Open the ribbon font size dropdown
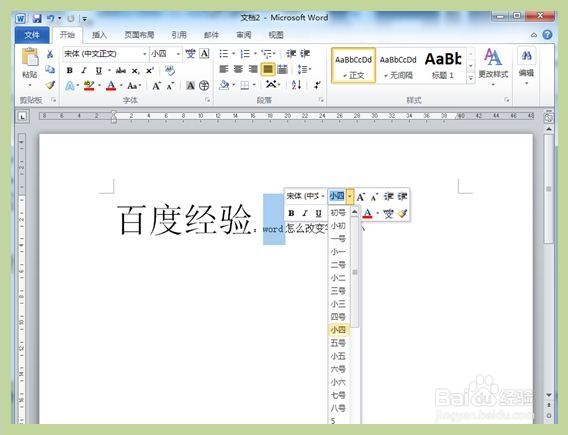Image resolution: width=568 pixels, height=435 pixels. coord(178,54)
